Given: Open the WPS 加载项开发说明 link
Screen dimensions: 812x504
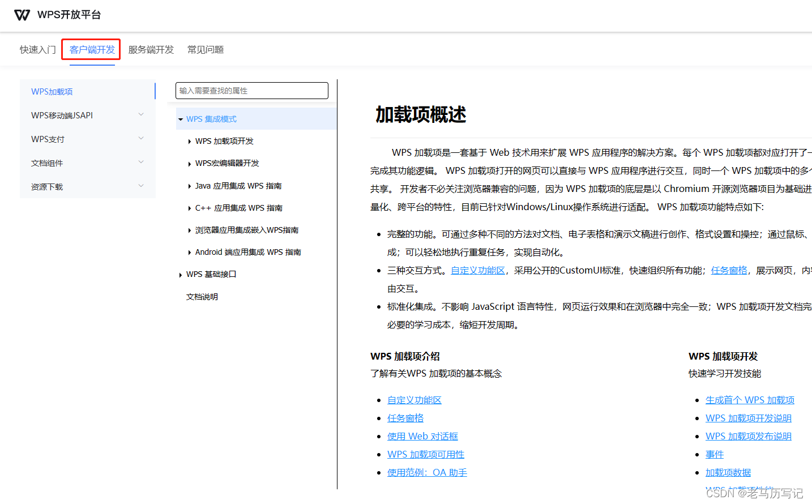Looking at the screenshot, I should click(749, 418).
